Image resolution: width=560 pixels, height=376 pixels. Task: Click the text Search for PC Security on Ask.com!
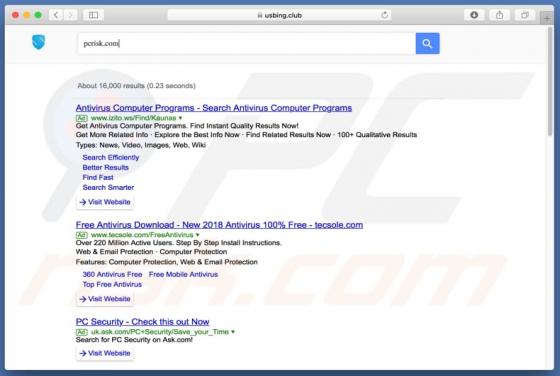pyautogui.click(x=134, y=340)
